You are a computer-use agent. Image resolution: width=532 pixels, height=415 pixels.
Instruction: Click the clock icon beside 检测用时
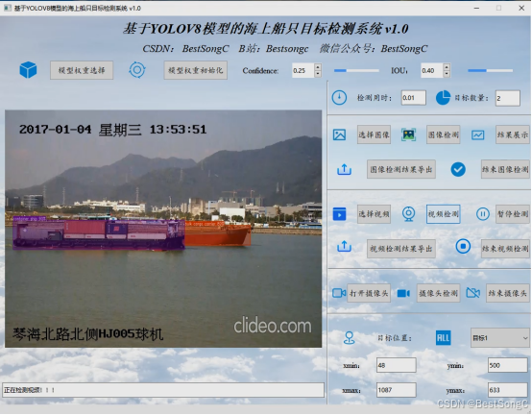(339, 98)
